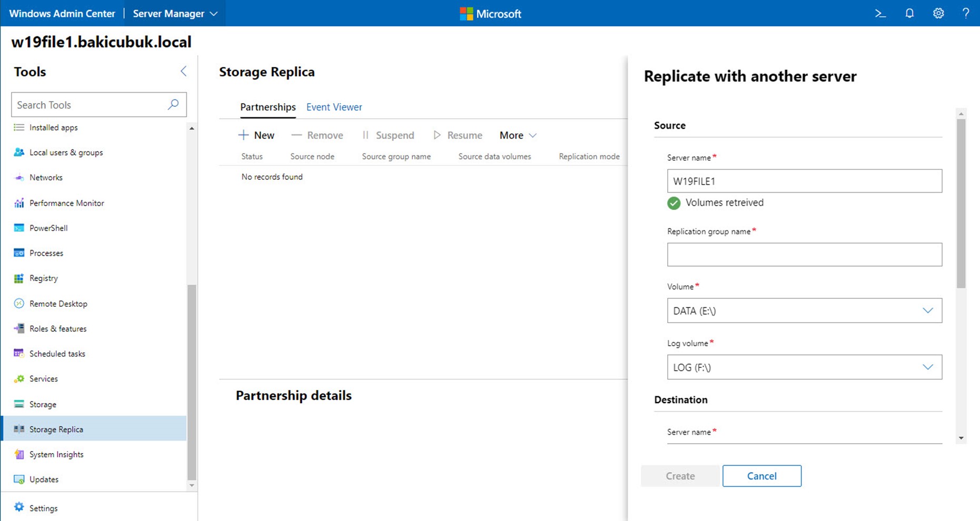Screen dimensions: 980x521
Task: Sort by Source node column header
Action: [312, 156]
